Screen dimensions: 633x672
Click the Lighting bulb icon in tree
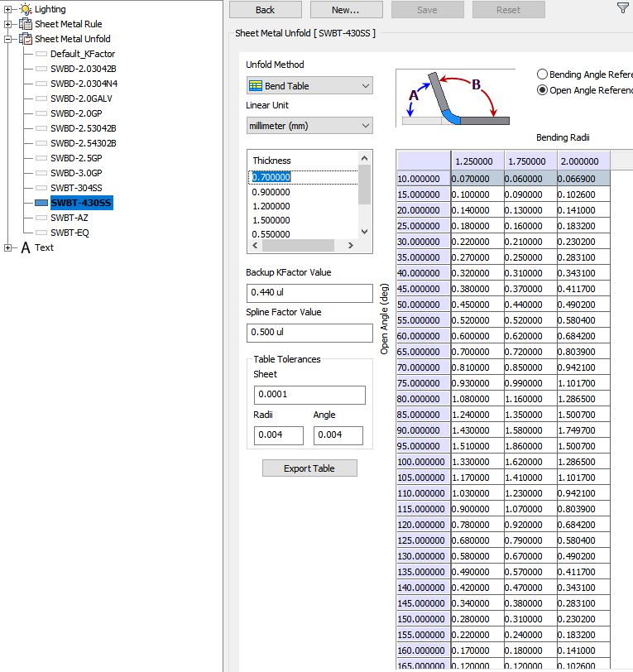25,9
